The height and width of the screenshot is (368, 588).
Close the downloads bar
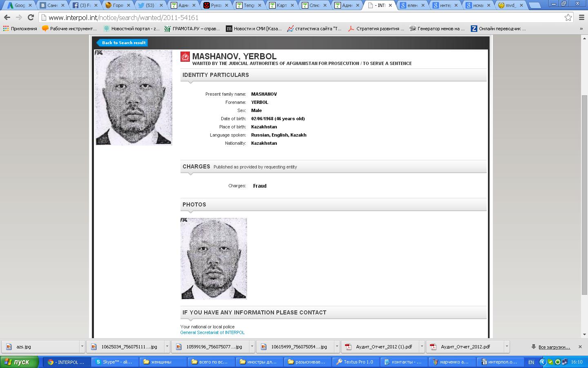point(580,347)
